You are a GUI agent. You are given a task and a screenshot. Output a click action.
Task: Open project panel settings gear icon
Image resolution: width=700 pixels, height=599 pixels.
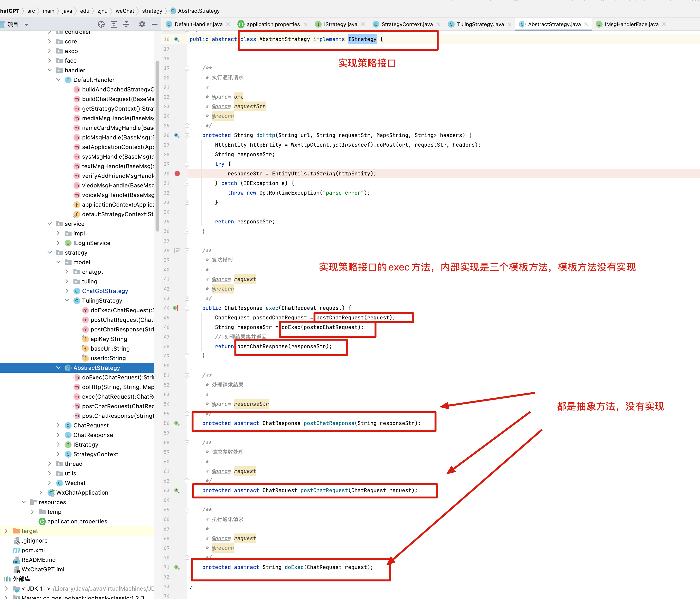tap(142, 24)
